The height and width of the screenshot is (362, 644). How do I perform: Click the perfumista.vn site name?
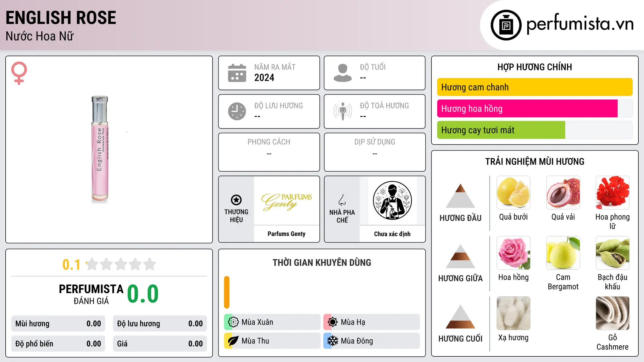click(x=580, y=24)
